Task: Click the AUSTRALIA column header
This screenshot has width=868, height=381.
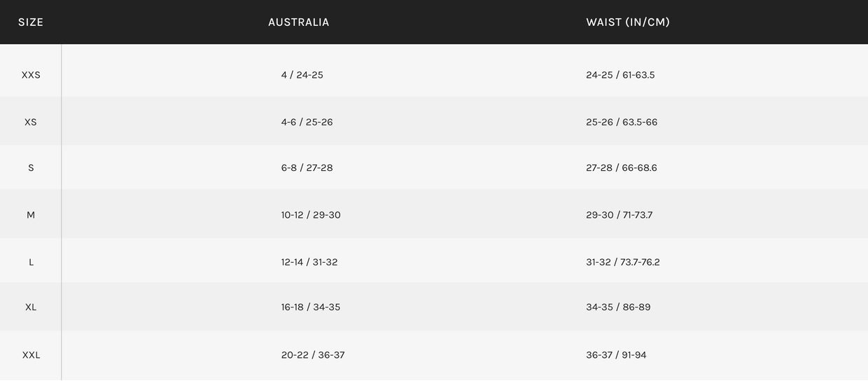Action: (298, 22)
